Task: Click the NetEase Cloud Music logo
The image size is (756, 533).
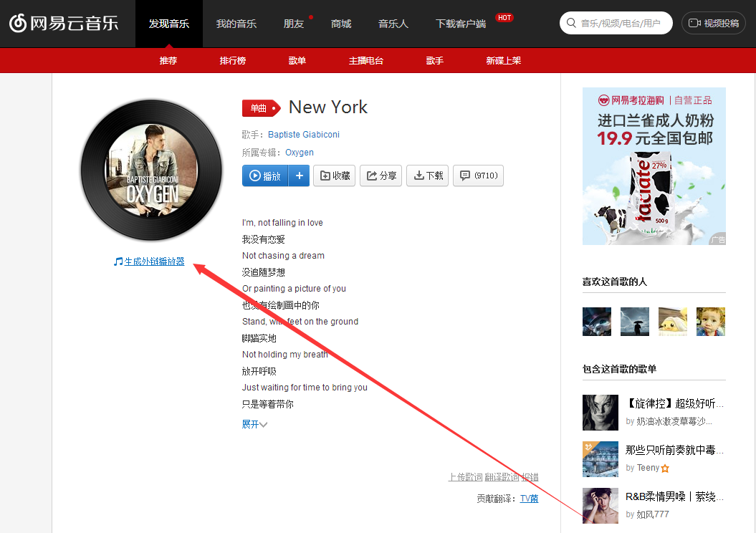Action: [x=64, y=23]
